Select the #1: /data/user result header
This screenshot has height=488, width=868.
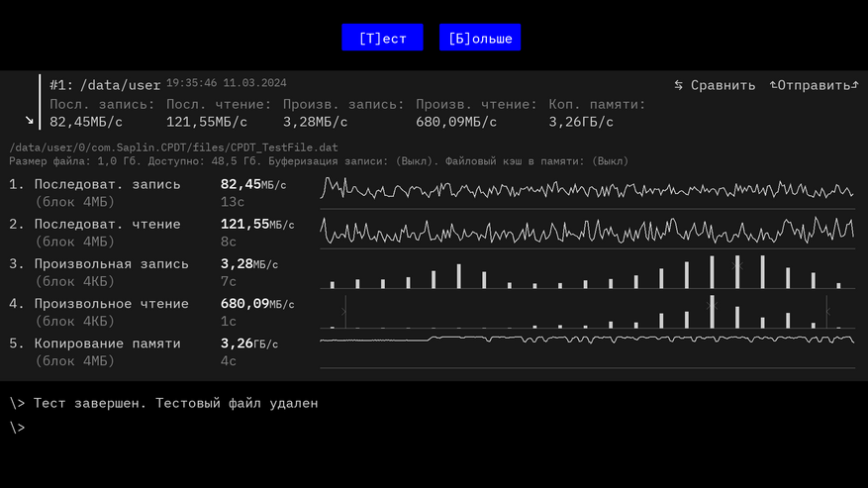105,85
